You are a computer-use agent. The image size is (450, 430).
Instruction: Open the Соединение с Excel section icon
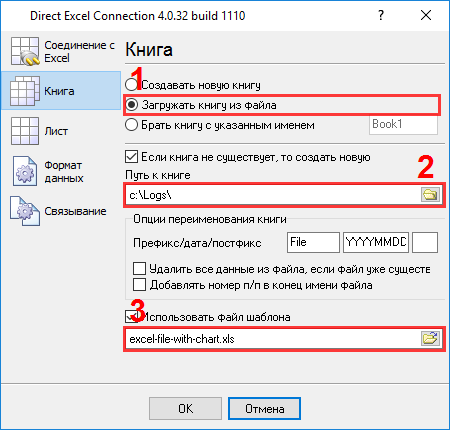click(x=25, y=51)
